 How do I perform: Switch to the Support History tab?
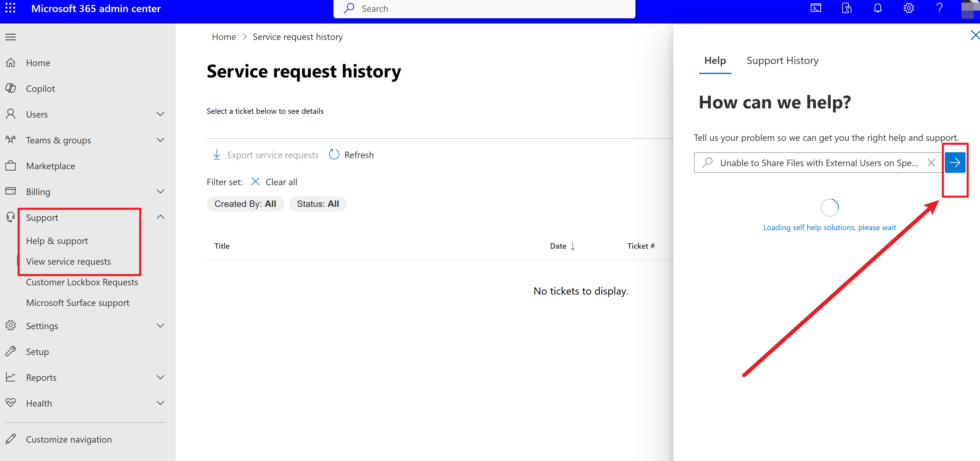[x=782, y=60]
